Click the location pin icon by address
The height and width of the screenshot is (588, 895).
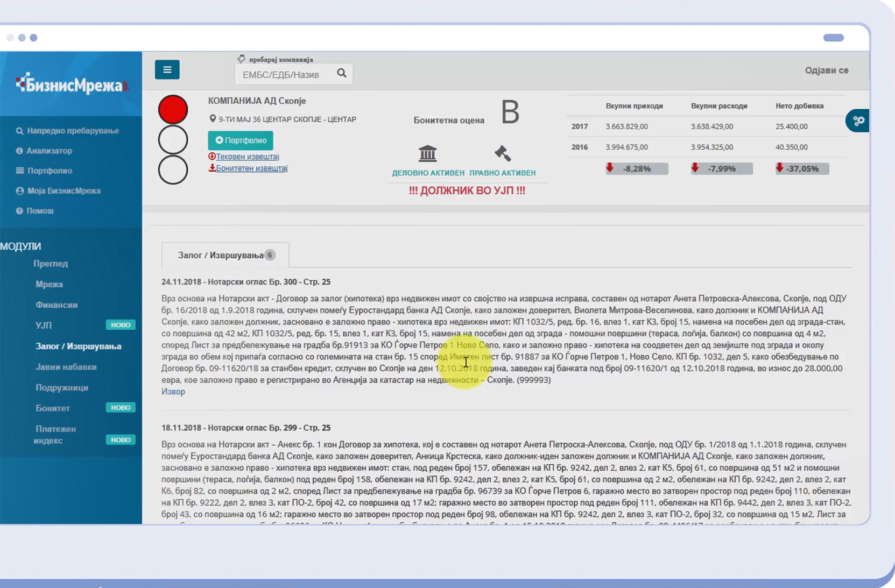coord(213,119)
